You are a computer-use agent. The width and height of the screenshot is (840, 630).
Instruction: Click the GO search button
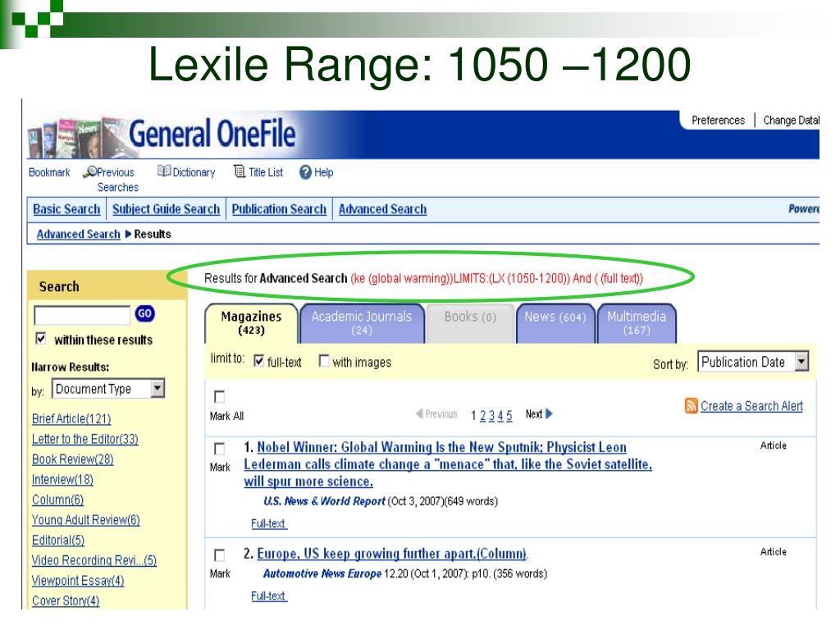pyautogui.click(x=144, y=313)
